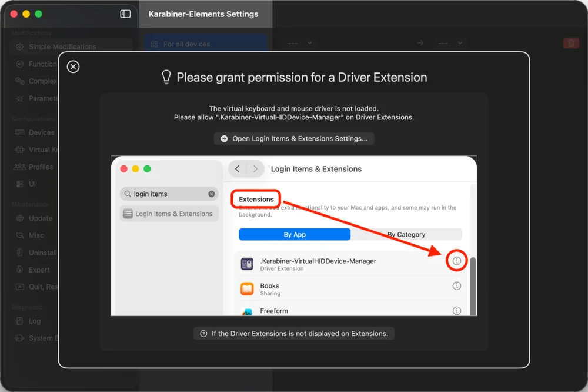Open Parameters section in background sidebar
588x392 pixels.
tap(36, 98)
